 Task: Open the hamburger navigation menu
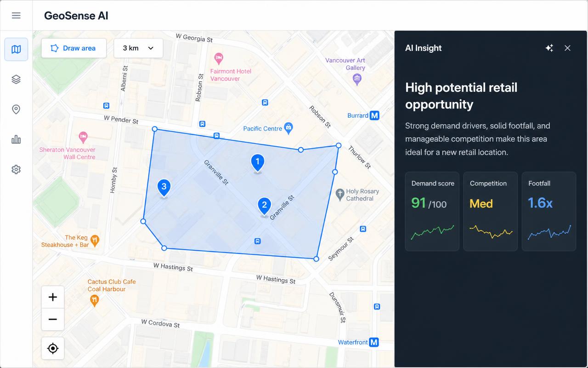(16, 16)
